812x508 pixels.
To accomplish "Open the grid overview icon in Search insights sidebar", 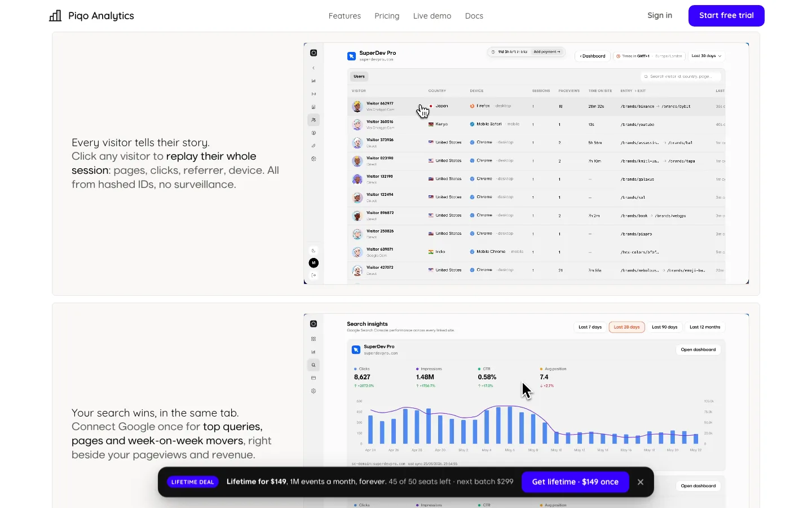I will point(314,339).
